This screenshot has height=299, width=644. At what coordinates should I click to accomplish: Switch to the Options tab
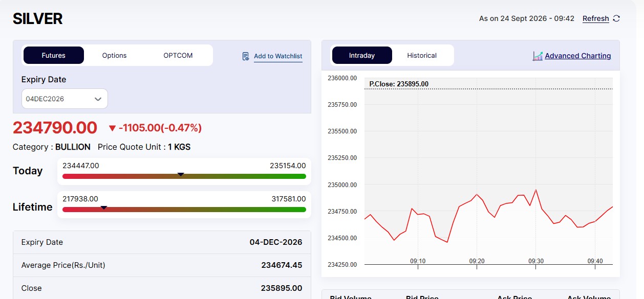(114, 55)
